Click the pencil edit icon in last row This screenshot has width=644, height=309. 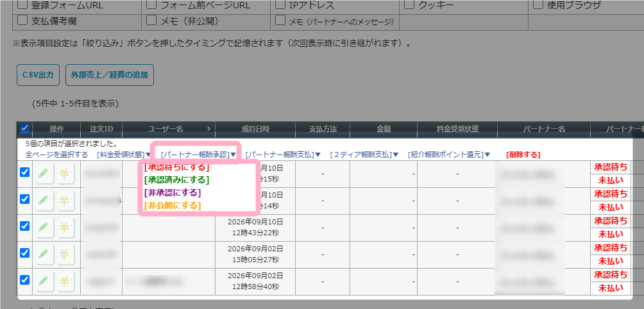click(45, 281)
